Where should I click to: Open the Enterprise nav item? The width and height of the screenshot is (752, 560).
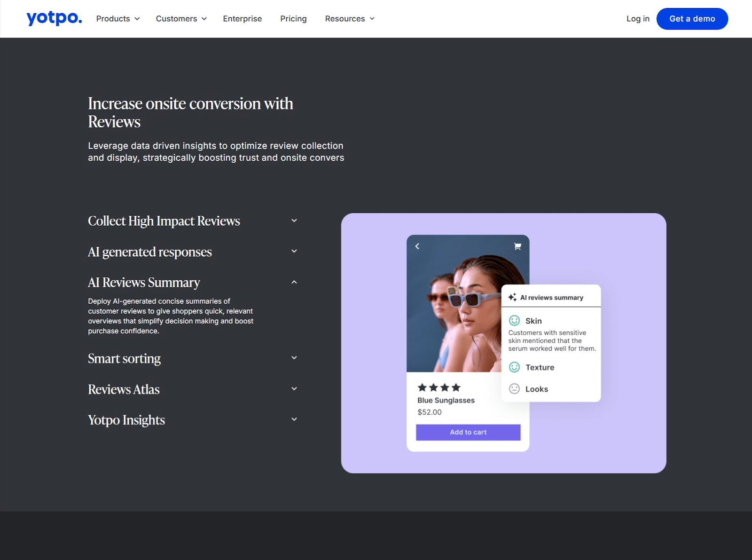click(242, 19)
